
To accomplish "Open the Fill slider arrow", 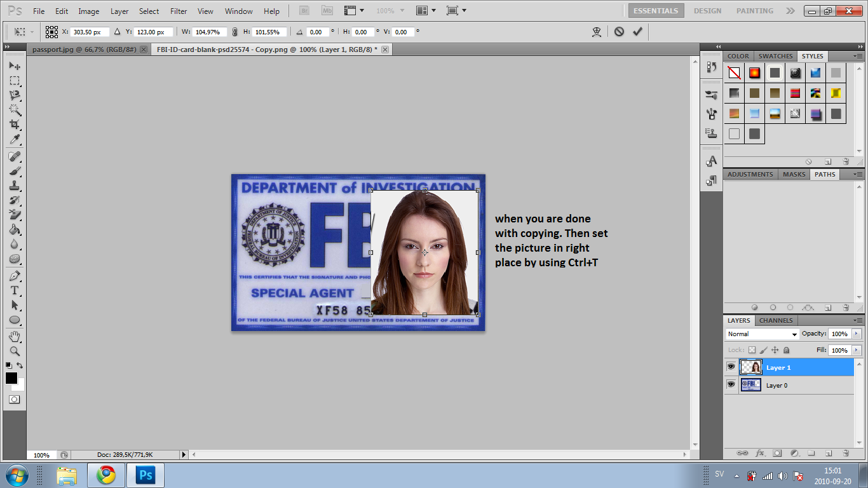I will pyautogui.click(x=857, y=350).
